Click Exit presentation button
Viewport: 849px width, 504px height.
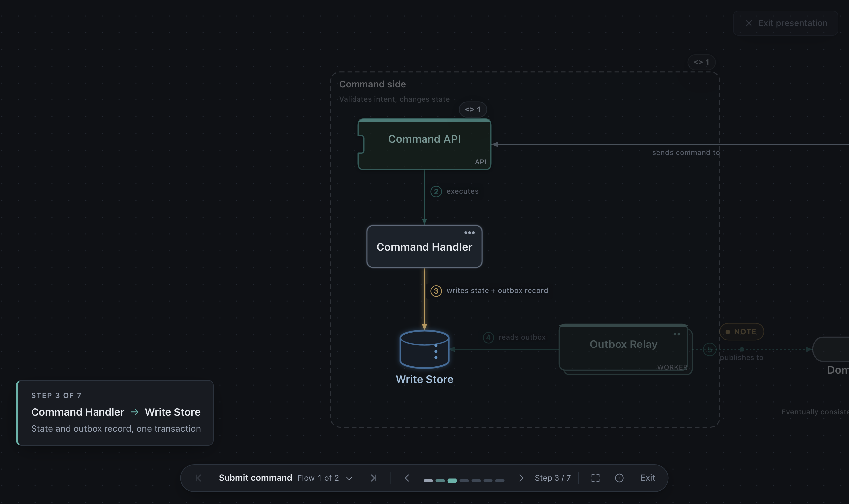[x=786, y=23]
